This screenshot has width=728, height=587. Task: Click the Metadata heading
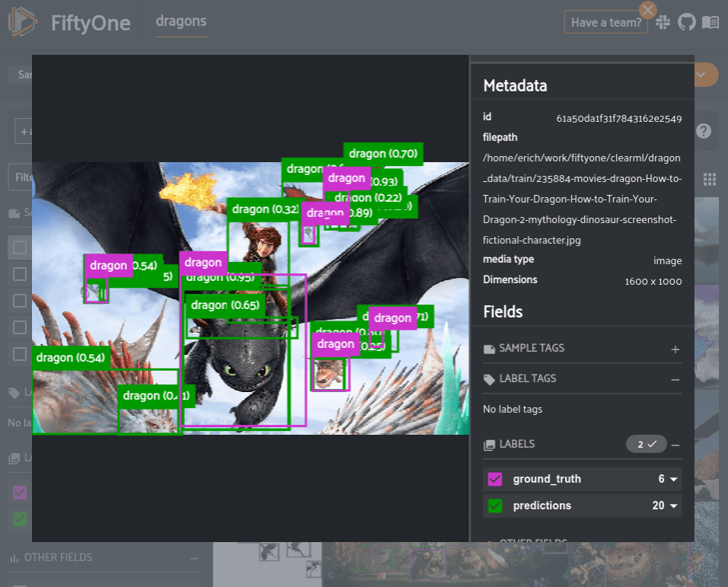point(515,85)
